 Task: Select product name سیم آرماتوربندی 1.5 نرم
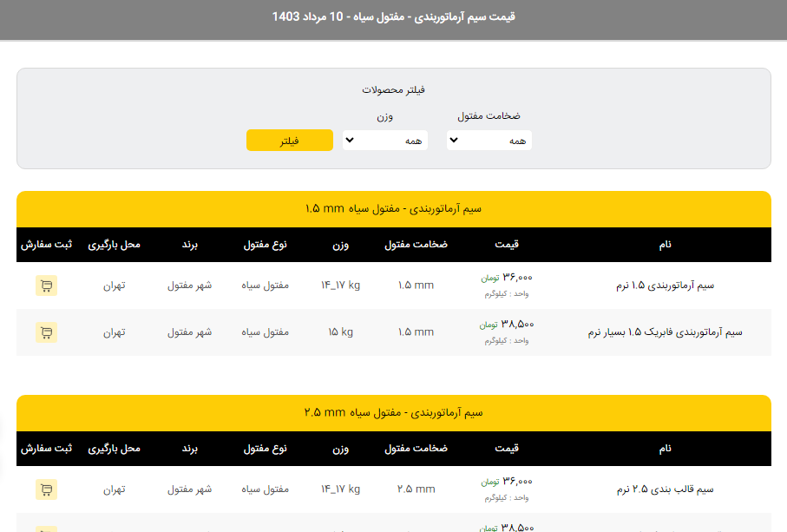[x=663, y=286]
